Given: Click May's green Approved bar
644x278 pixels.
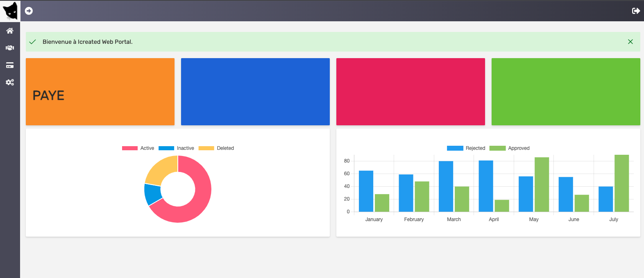Looking at the screenshot, I should (542, 185).
